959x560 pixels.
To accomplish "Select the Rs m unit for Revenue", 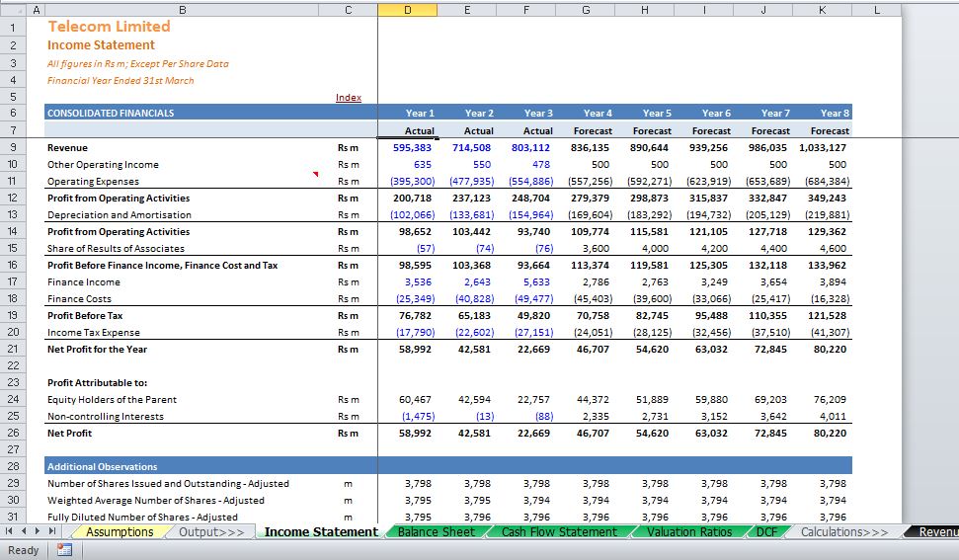I will tap(348, 147).
